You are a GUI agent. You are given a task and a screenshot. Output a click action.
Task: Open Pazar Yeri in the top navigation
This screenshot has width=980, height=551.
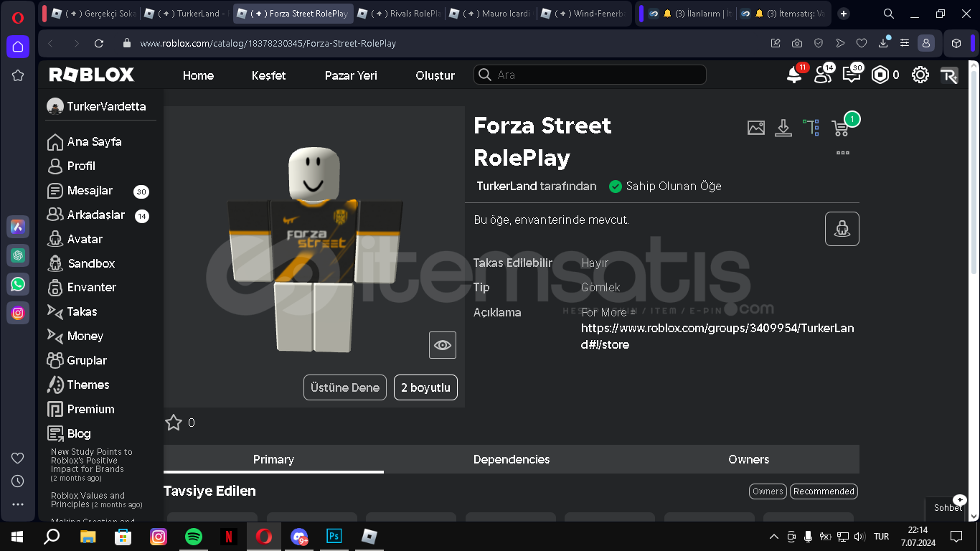(351, 75)
